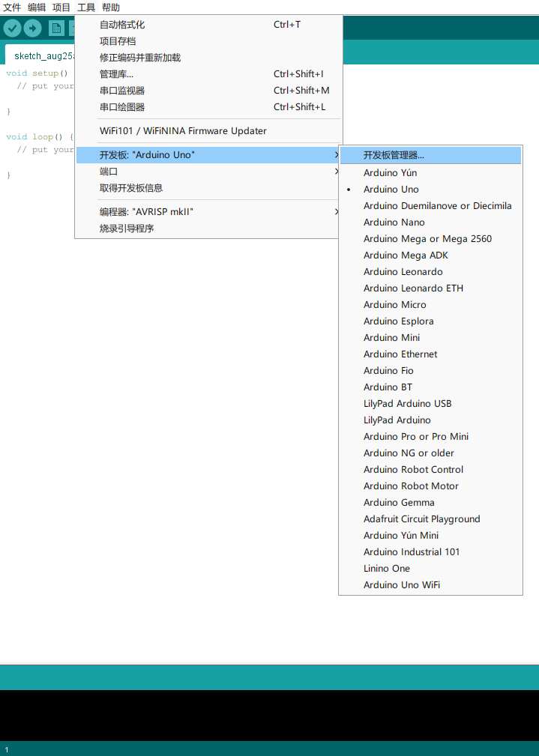539x756 pixels.
Task: Select the Arduino Mega ADK board
Action: pos(430,255)
